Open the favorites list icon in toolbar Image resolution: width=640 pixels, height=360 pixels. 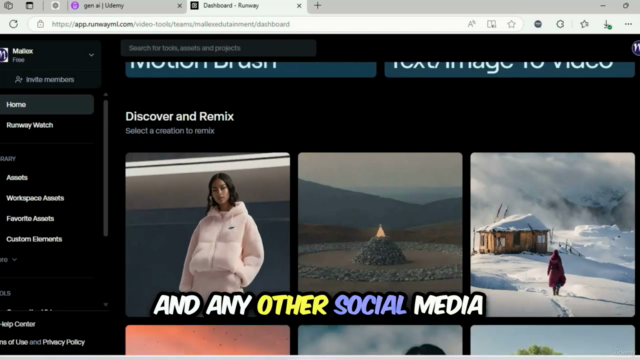pos(584,24)
